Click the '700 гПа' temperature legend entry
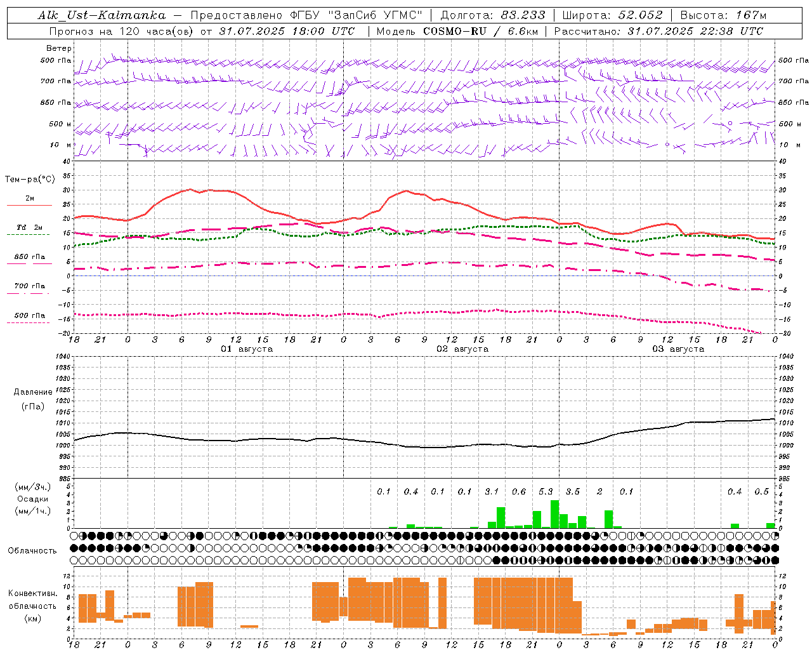 [x=30, y=286]
